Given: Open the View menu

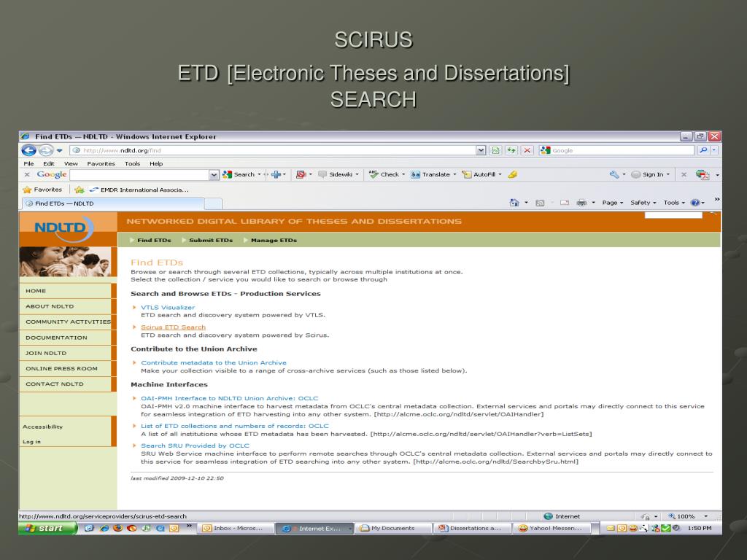Looking at the screenshot, I should [x=71, y=164].
